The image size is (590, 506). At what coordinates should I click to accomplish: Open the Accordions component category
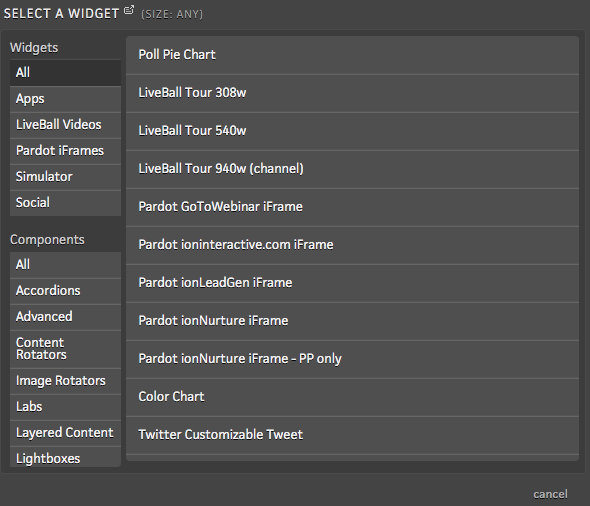coord(65,291)
